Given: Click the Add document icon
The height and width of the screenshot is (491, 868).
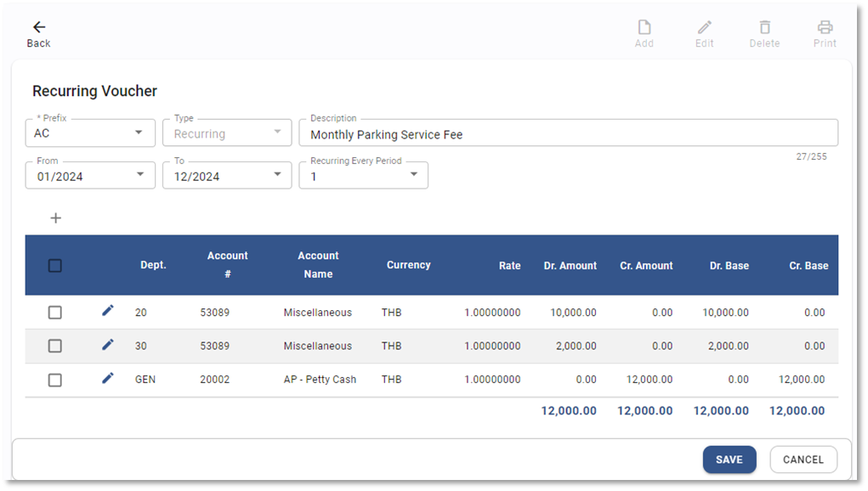Looking at the screenshot, I should [644, 27].
